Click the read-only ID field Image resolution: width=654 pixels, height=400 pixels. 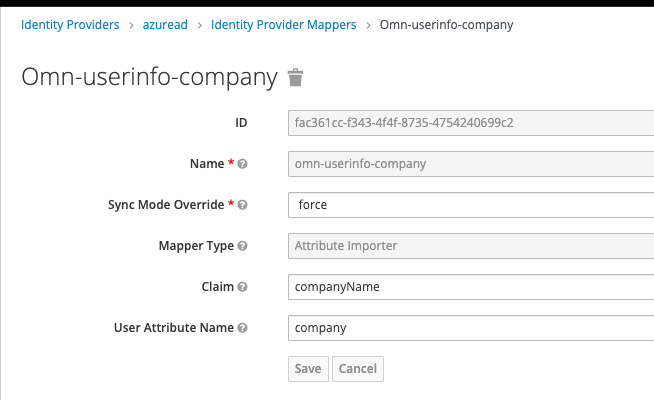471,123
